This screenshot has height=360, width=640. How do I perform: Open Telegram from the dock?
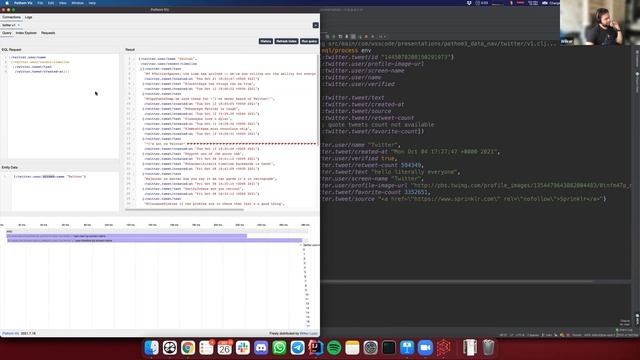[298, 348]
